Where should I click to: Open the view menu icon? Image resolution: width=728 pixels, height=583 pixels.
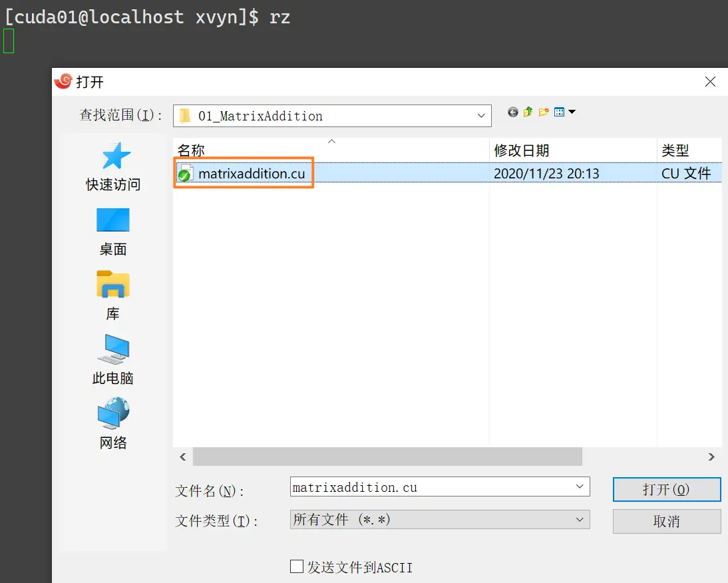tap(564, 112)
